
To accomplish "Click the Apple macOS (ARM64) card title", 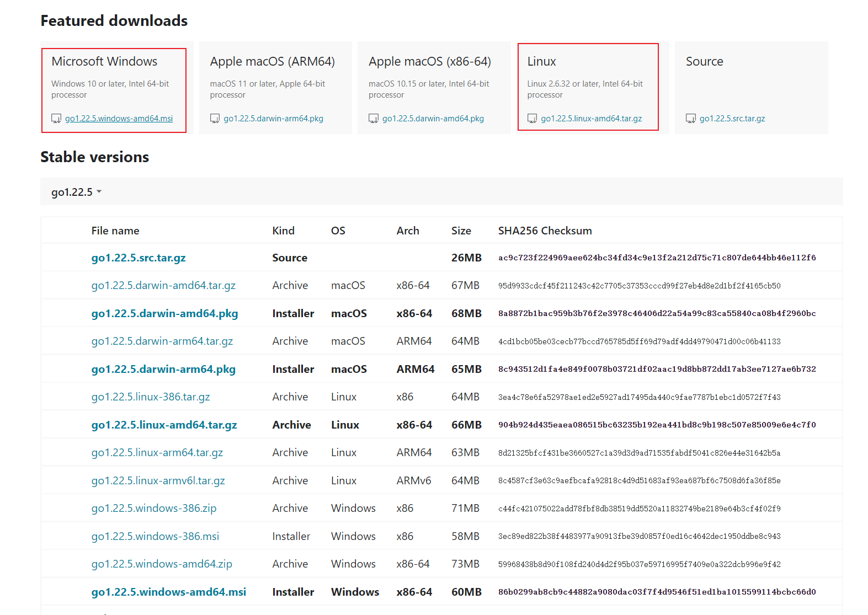I will click(x=273, y=61).
